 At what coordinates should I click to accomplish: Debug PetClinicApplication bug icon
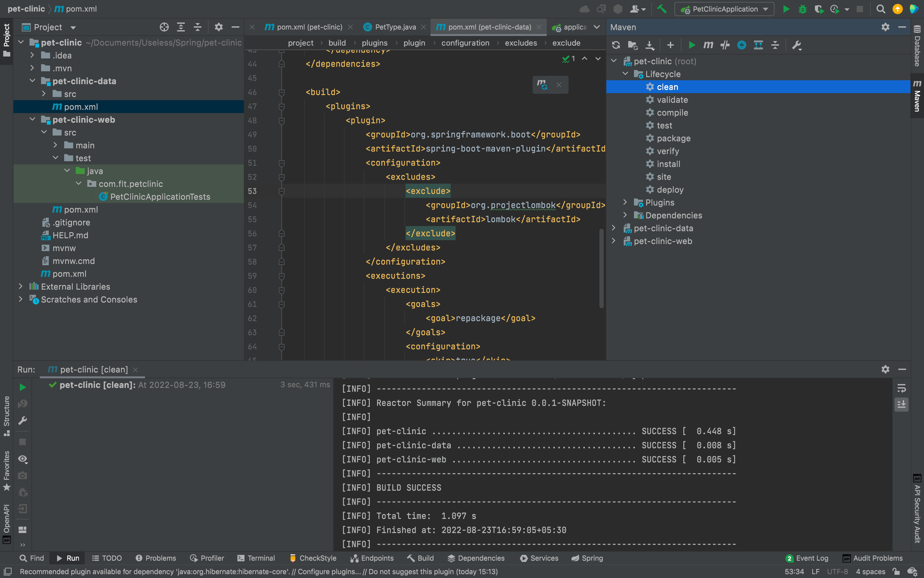point(803,9)
